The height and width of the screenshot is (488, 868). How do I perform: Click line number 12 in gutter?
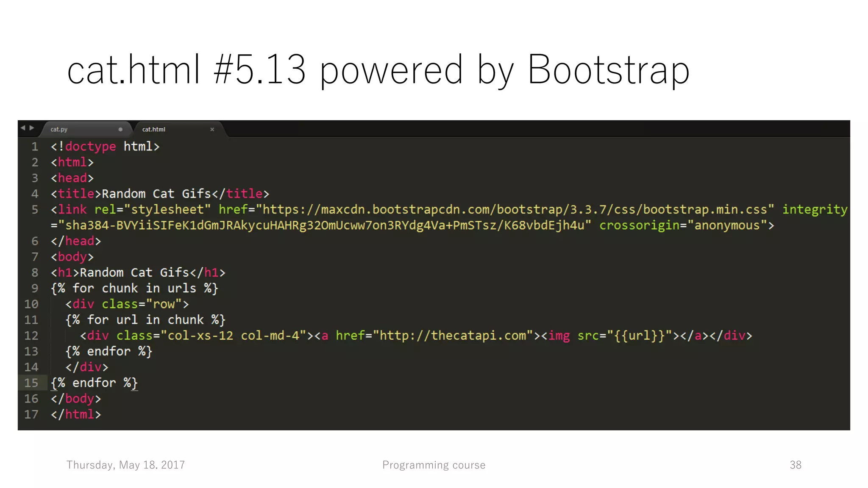click(x=31, y=336)
